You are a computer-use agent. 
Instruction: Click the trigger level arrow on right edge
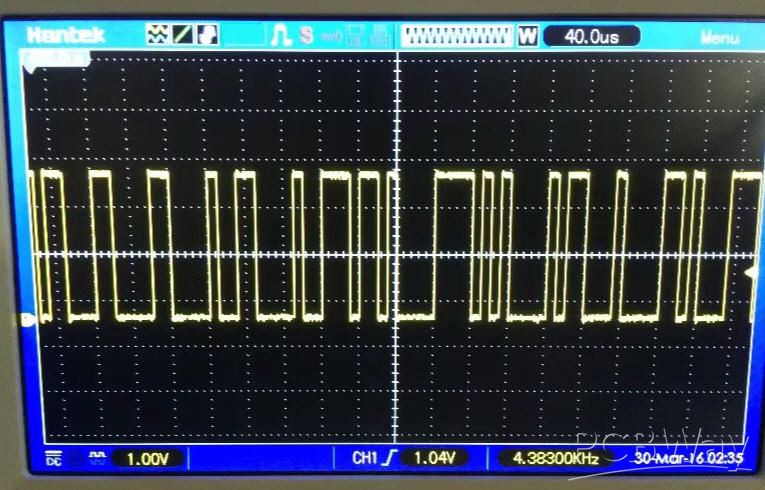tap(750, 272)
